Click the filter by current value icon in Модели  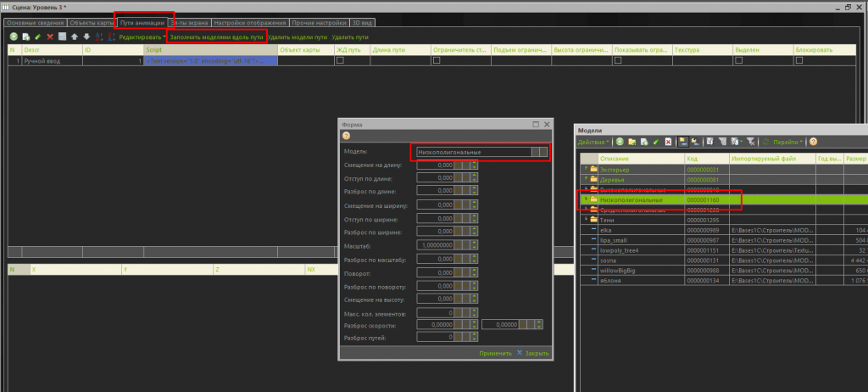tap(722, 142)
